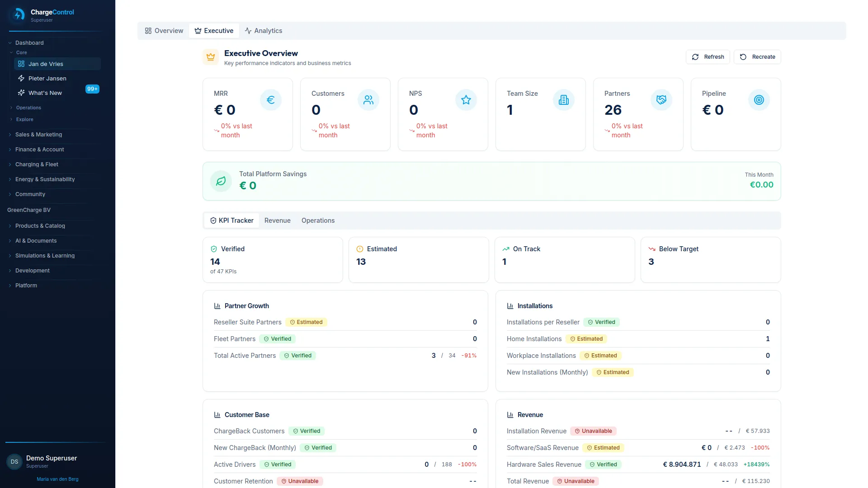
Task: Click the trending down icon on Below Target
Action: coord(652,249)
